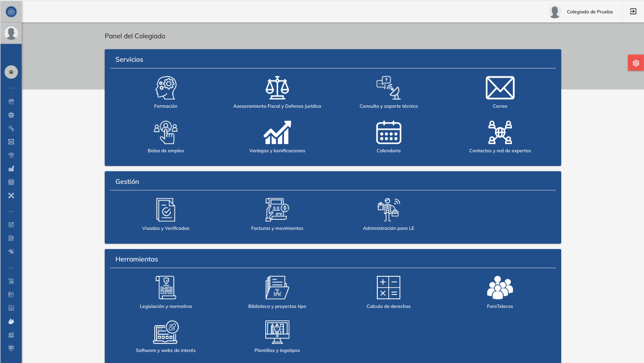The width and height of the screenshot is (644, 363).
Task: Open Contactos y red de expertos icon
Action: pyautogui.click(x=500, y=133)
